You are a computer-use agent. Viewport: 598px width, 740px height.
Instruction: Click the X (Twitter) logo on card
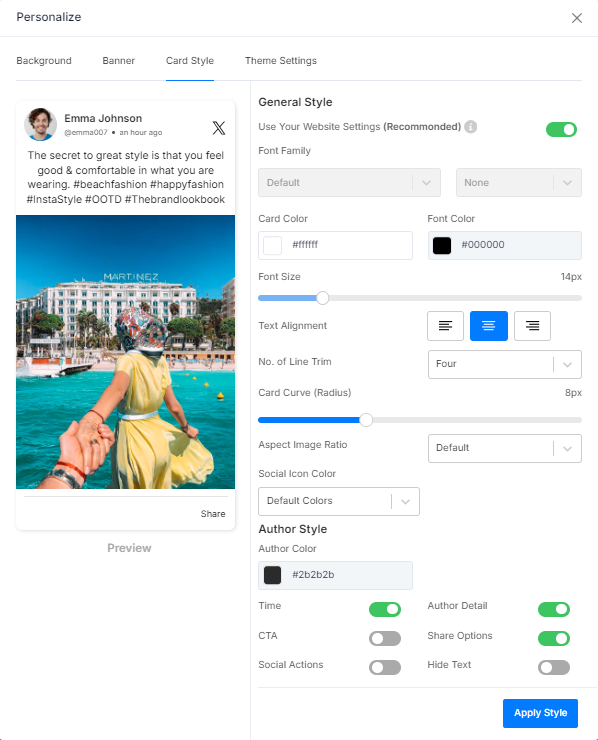pyautogui.click(x=219, y=127)
